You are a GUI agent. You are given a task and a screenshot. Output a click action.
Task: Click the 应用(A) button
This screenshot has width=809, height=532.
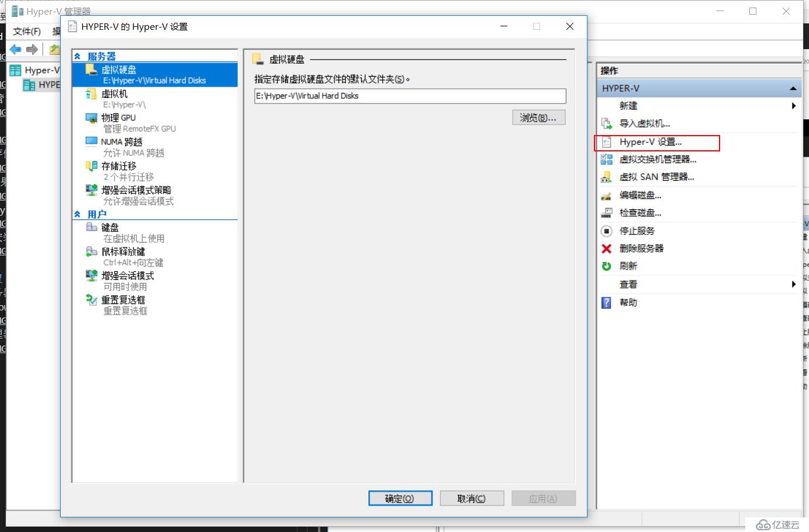pyautogui.click(x=543, y=498)
